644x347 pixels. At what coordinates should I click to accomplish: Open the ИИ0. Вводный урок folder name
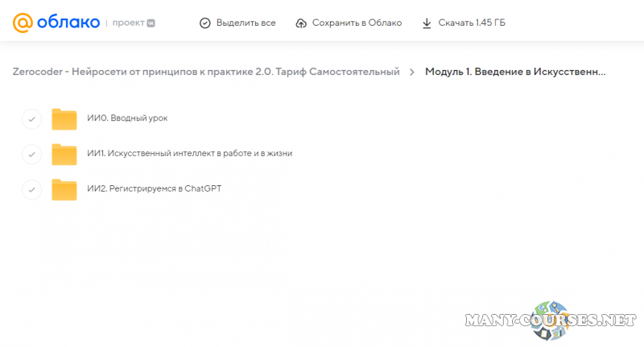(x=127, y=118)
